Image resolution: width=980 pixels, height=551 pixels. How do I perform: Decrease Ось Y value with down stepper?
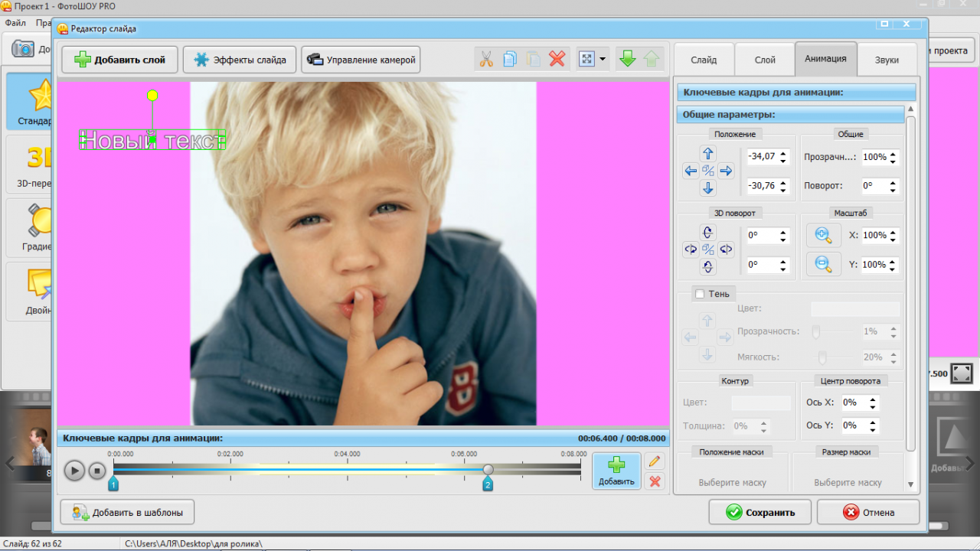click(874, 429)
